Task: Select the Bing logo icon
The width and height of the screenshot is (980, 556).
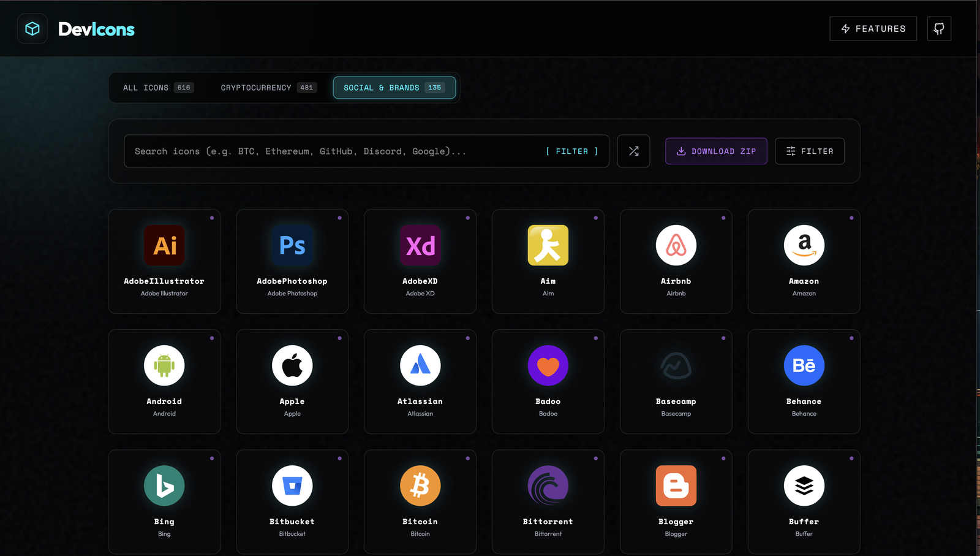Action: coord(164,486)
